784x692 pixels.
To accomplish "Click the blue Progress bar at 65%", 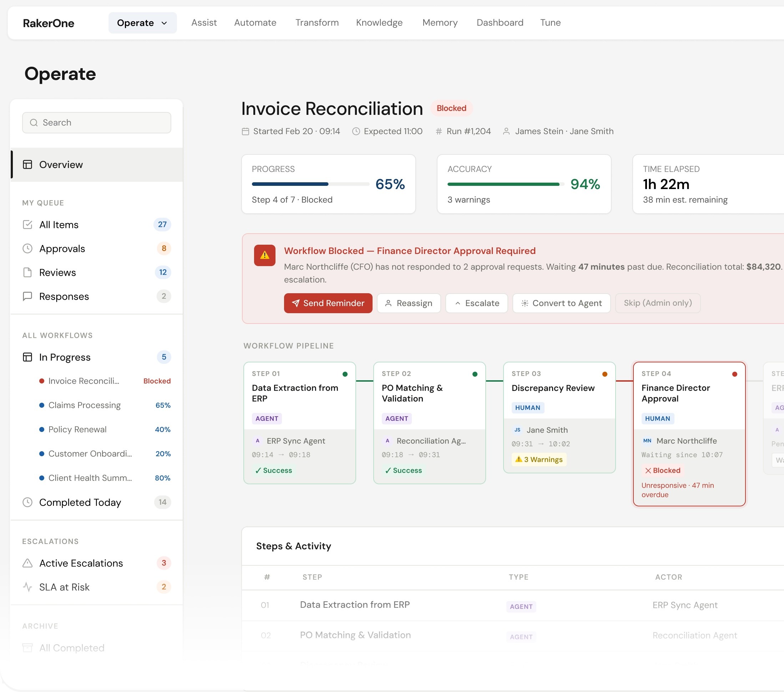I will pos(290,184).
